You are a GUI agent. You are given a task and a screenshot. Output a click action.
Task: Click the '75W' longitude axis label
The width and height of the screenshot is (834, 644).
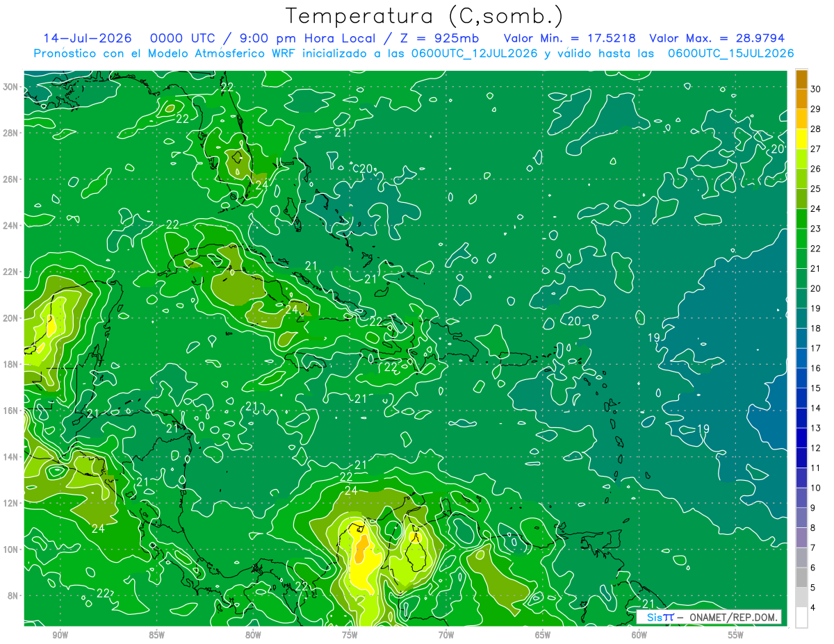(350, 635)
